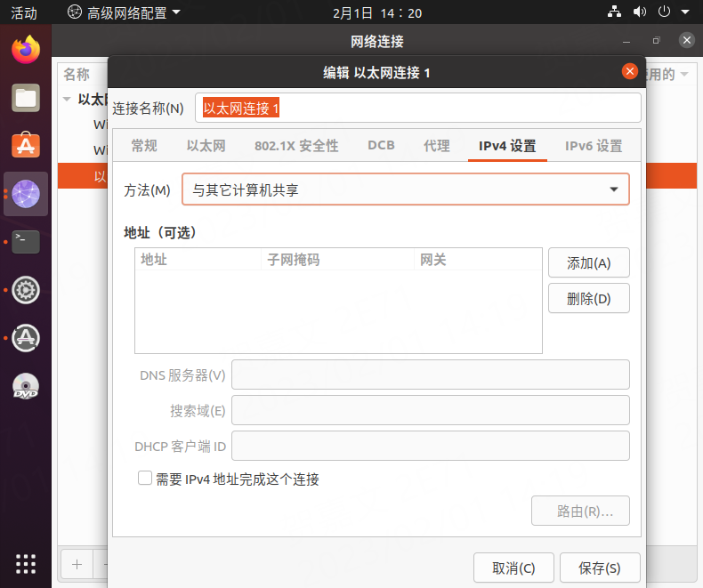Switch to the 以太网 tab
Screen dimensions: 703x588
pos(206,146)
